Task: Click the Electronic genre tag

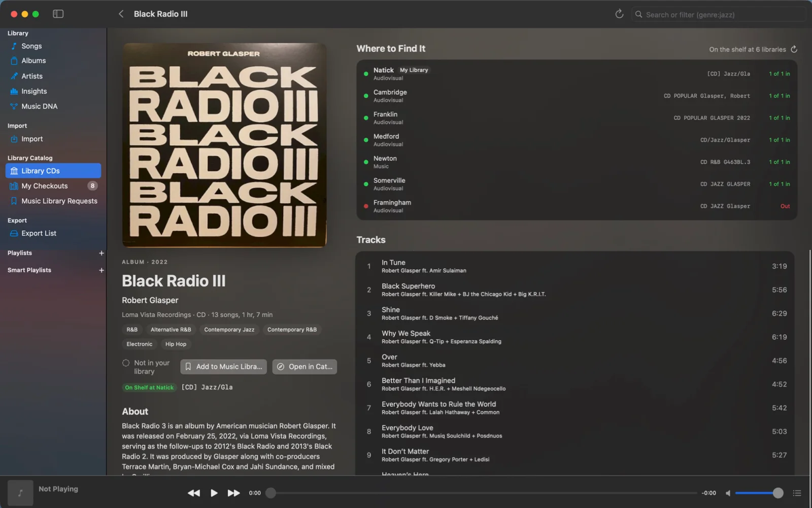Action: click(x=140, y=344)
